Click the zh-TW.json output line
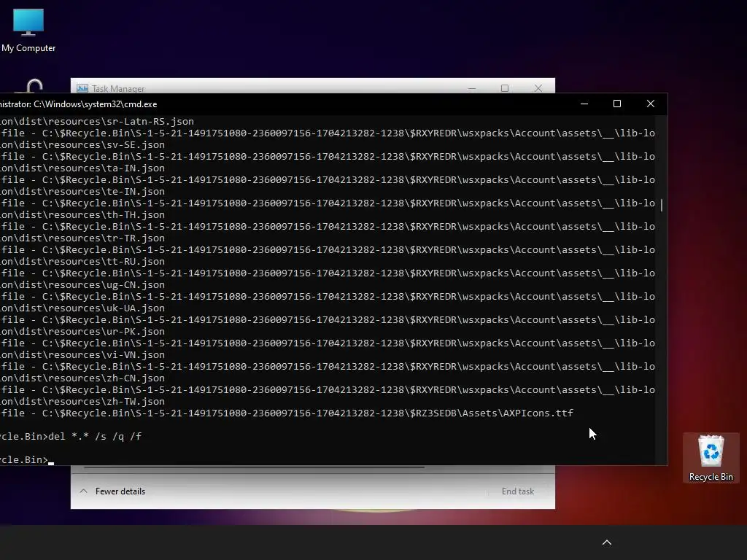The image size is (747, 560). [x=82, y=402]
